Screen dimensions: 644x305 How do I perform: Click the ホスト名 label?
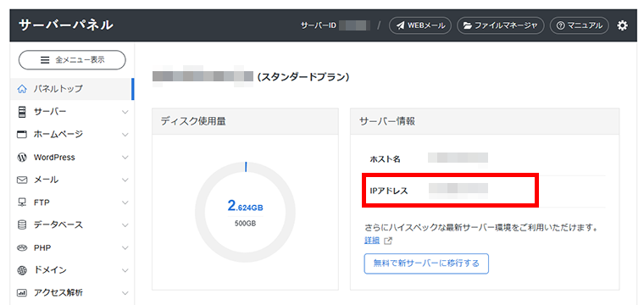pyautogui.click(x=385, y=159)
